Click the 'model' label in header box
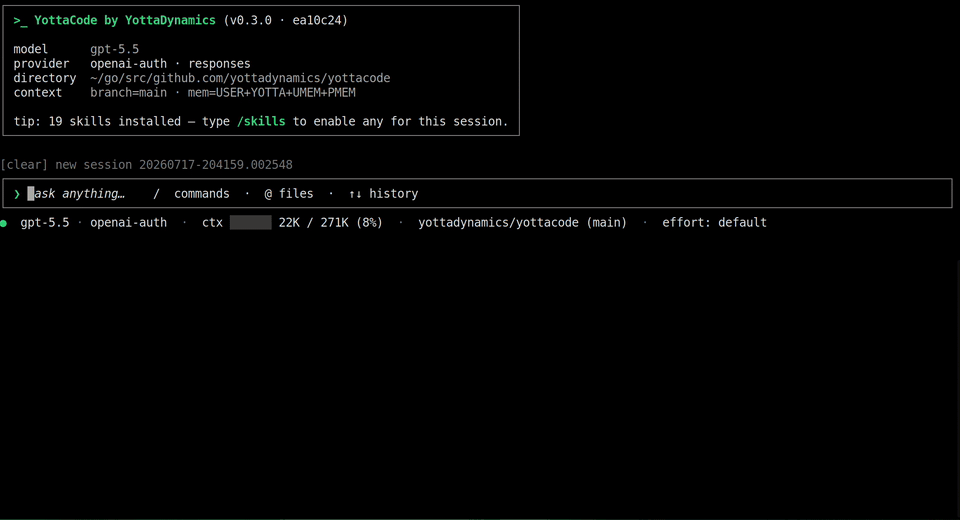Image resolution: width=960 pixels, height=520 pixels. [x=31, y=49]
